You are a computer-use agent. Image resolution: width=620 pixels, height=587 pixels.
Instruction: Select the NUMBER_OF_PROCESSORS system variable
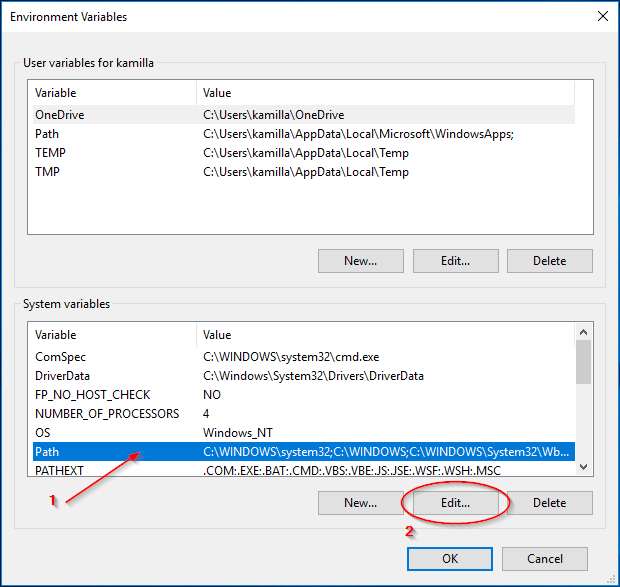[x=107, y=414]
